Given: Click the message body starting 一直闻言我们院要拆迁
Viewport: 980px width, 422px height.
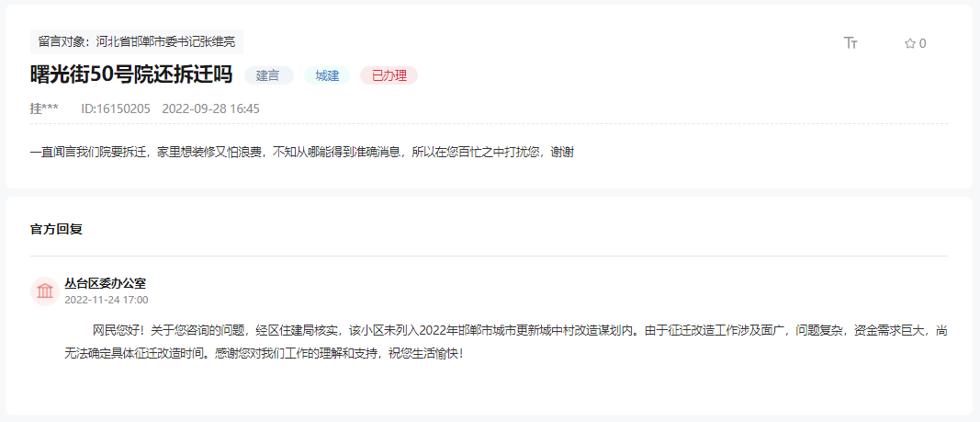Looking at the screenshot, I should point(302,152).
